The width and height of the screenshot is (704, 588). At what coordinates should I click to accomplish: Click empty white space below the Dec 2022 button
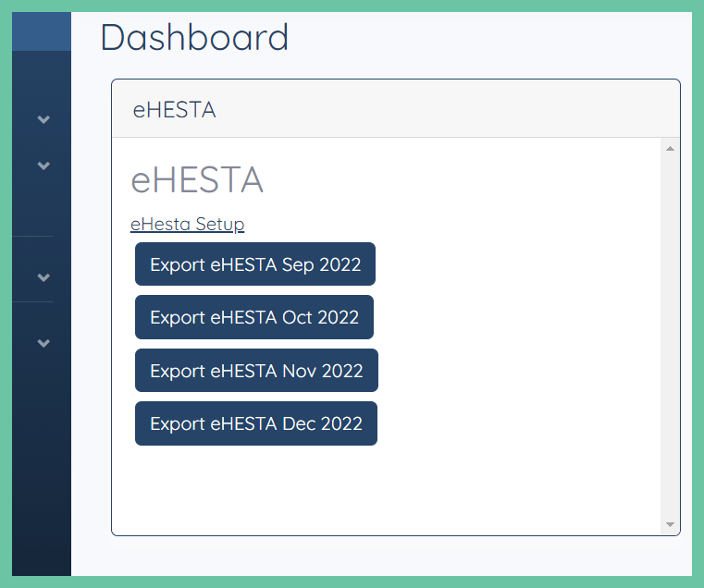point(386,489)
